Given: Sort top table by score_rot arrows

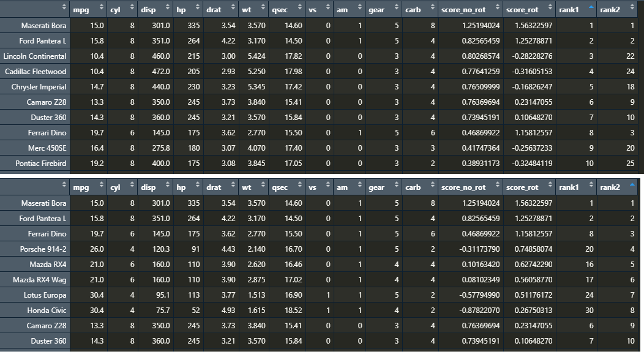Looking at the screenshot, I should click(550, 7).
